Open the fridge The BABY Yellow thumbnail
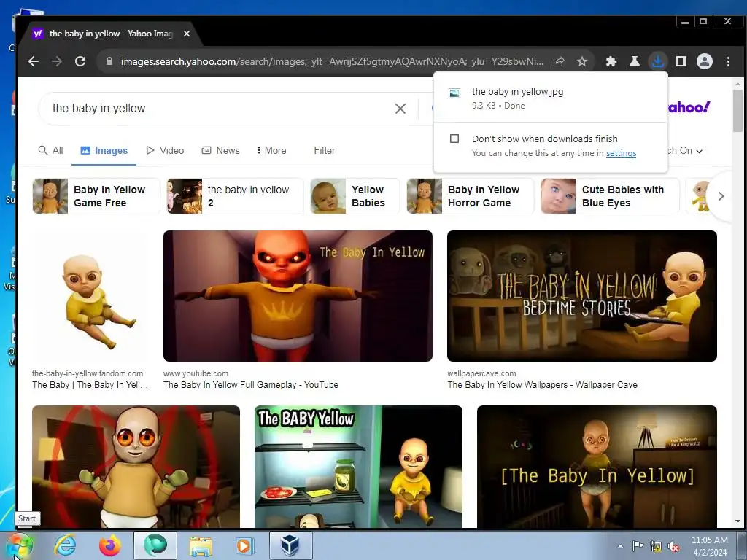This screenshot has height=560, width=747. point(358,467)
